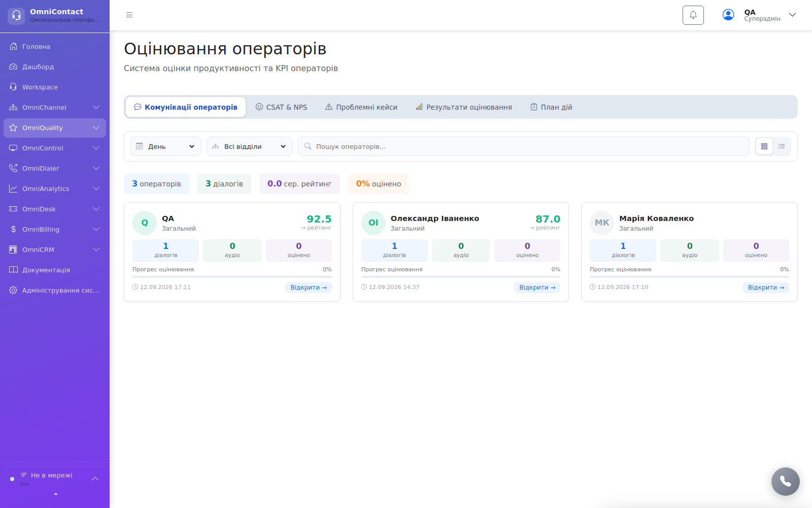
Task: Click the OmniDialer phone icon
Action: tap(14, 168)
